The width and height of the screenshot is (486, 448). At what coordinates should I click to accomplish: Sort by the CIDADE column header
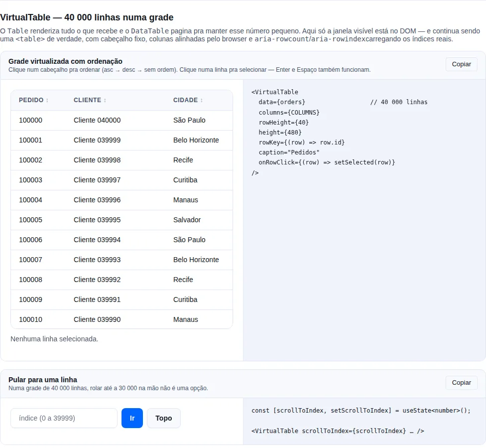coord(188,100)
